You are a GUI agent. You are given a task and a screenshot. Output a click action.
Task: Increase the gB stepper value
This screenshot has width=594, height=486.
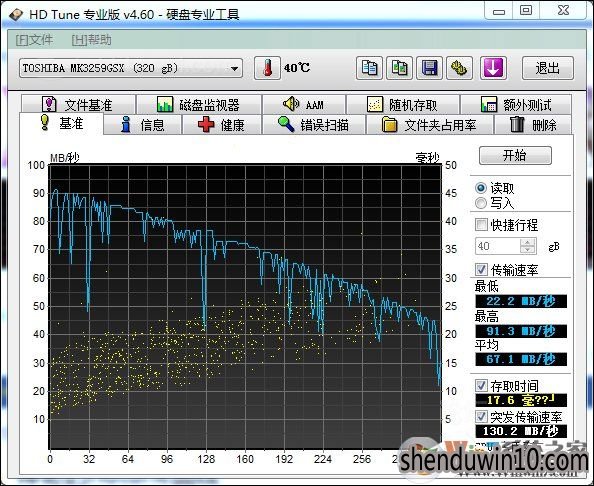[528, 242]
